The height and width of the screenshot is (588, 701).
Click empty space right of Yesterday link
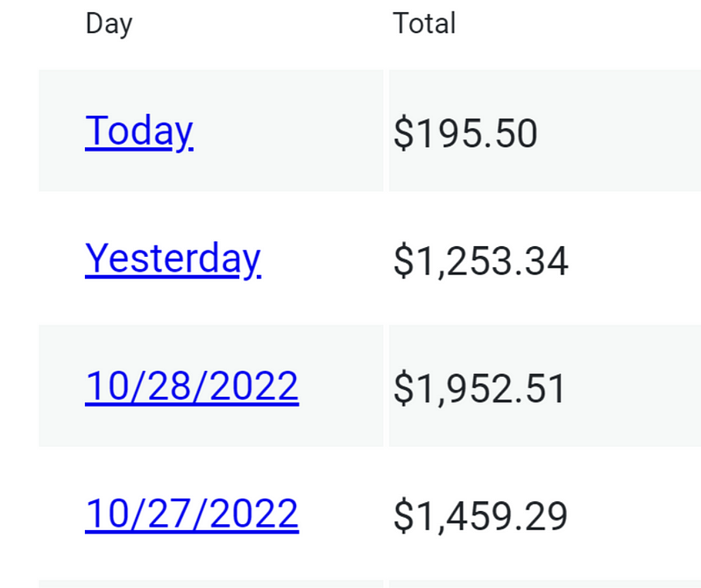322,258
